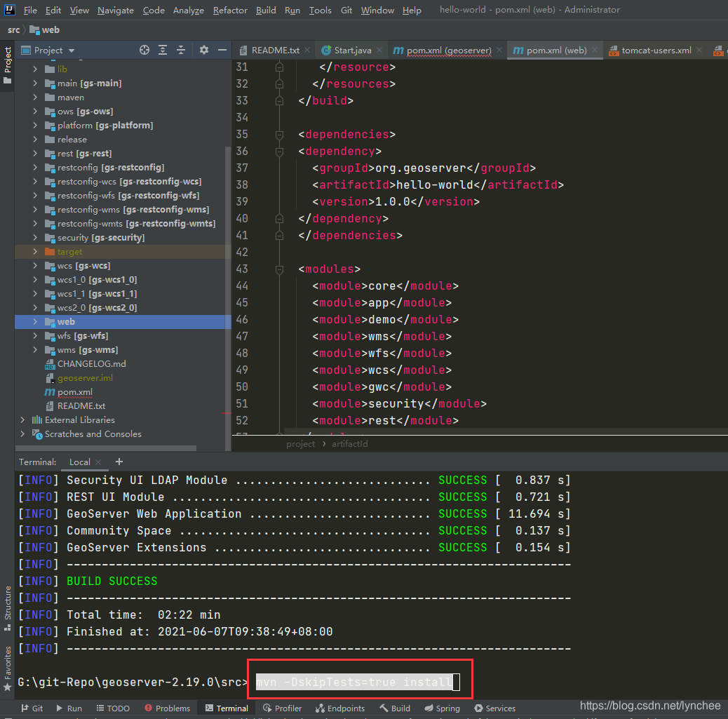Click the artifactId breadcrumb under editor
The image size is (728, 719).
349,444
